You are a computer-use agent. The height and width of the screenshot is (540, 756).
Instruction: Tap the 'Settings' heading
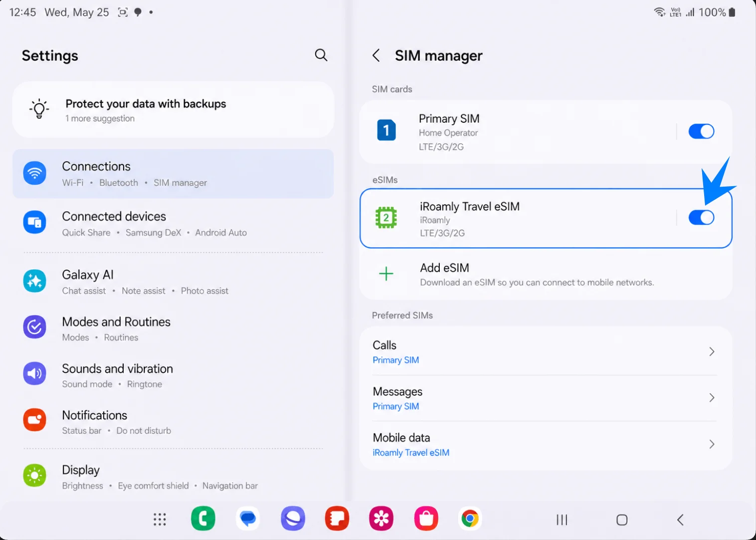pos(50,56)
